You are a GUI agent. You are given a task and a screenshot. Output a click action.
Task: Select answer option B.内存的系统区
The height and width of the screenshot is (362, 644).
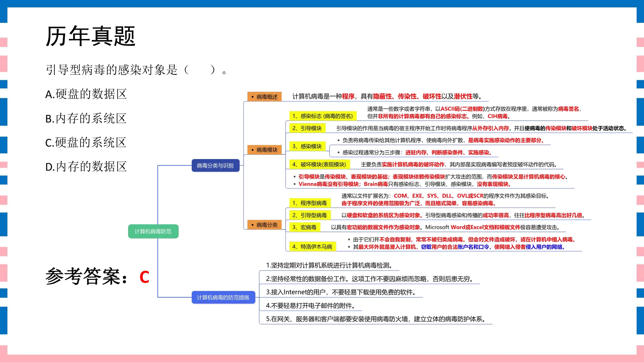click(86, 119)
